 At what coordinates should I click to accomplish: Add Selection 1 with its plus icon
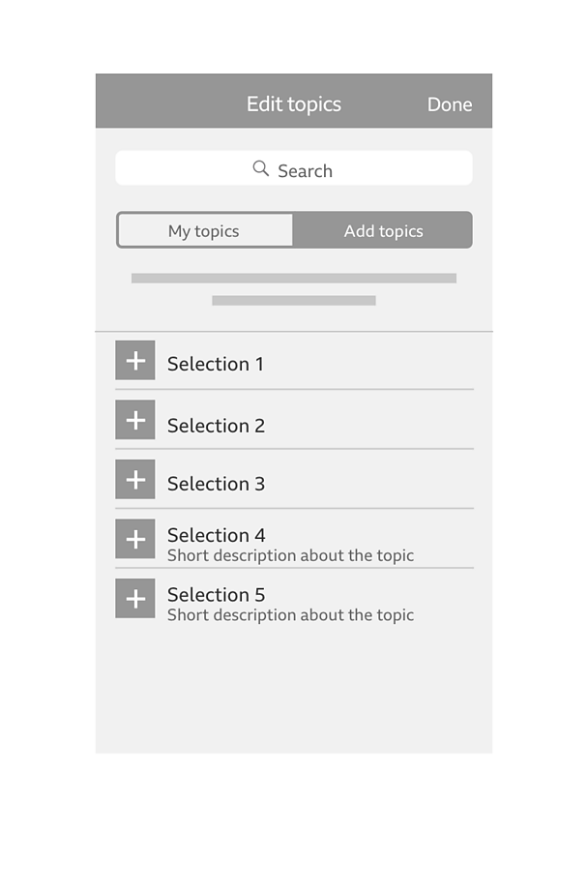tap(135, 360)
